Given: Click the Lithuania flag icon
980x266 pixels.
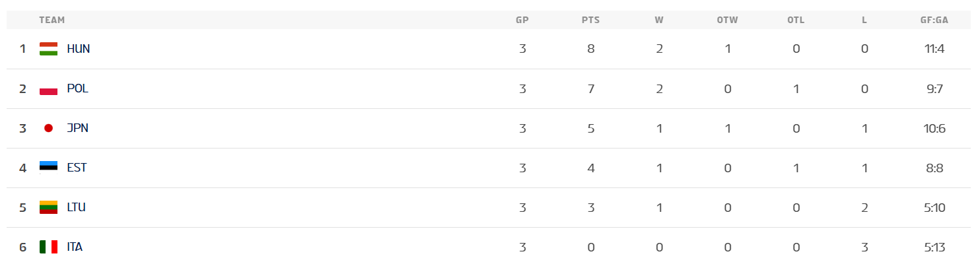Looking at the screenshot, I should (48, 207).
